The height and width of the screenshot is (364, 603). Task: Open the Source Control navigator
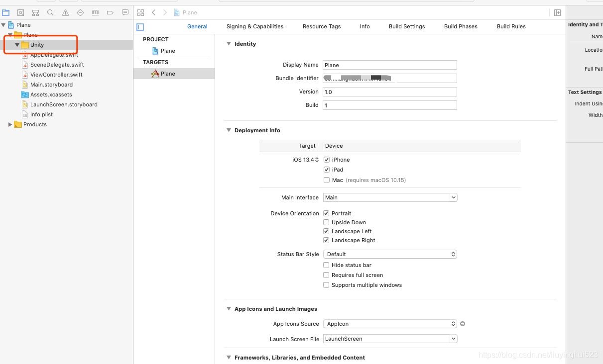point(20,12)
